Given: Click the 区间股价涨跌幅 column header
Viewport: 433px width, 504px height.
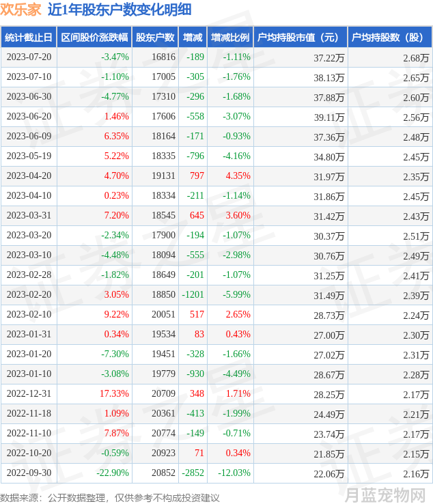Looking at the screenshot, I should (94, 38).
